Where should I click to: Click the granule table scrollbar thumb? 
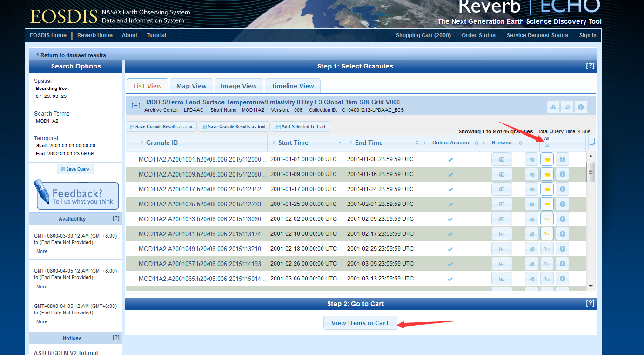[590, 171]
